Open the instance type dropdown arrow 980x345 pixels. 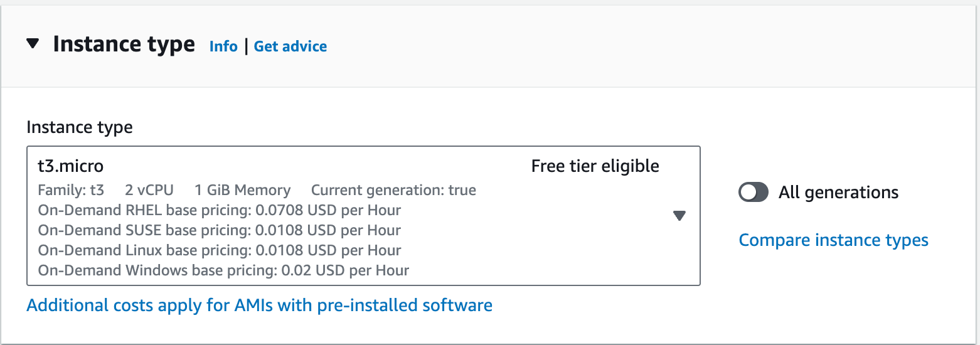click(x=679, y=216)
